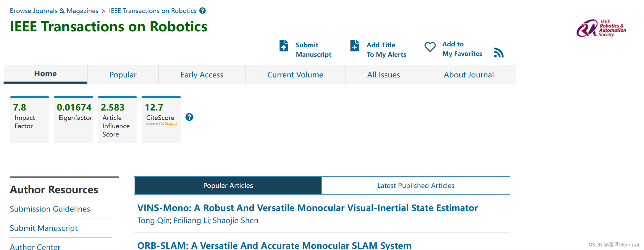Switch to the Home tab
This screenshot has height=250, width=644.
click(45, 74)
